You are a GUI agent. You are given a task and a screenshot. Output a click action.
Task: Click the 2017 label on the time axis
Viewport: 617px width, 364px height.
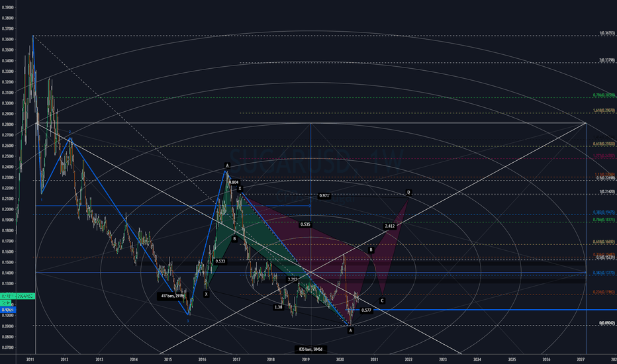[236, 359]
